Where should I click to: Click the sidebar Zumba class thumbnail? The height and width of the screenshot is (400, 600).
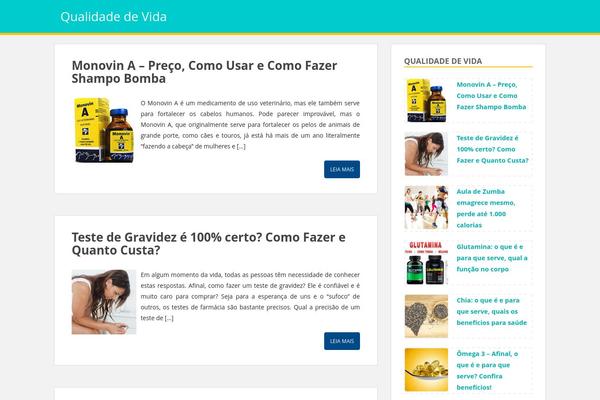point(426,207)
